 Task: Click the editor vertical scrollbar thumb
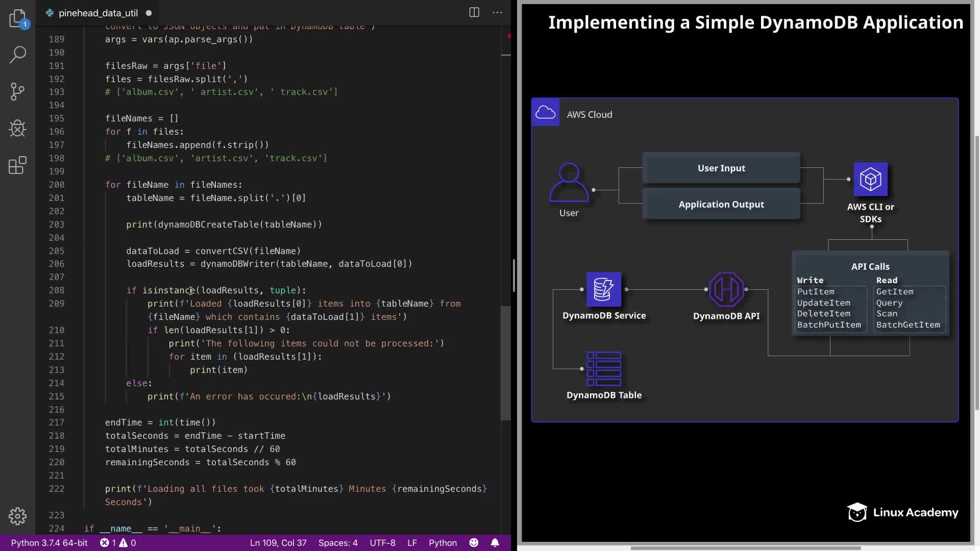[x=505, y=362]
